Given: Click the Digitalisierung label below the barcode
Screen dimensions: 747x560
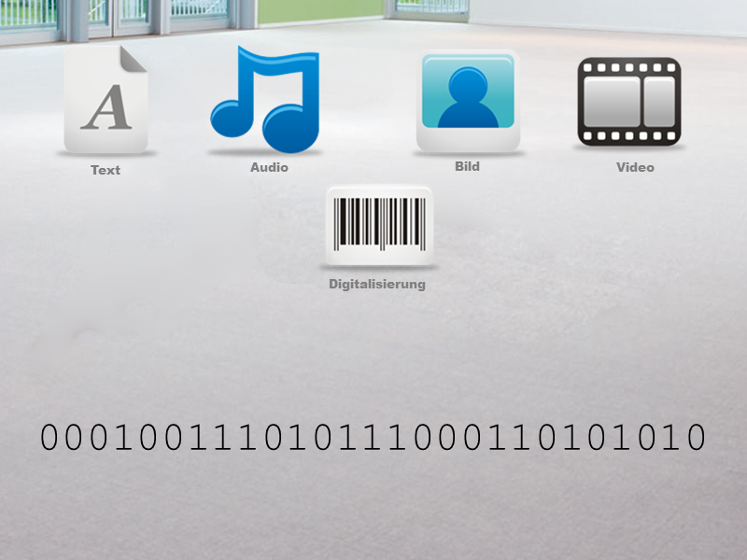Looking at the screenshot, I should pos(375,284).
